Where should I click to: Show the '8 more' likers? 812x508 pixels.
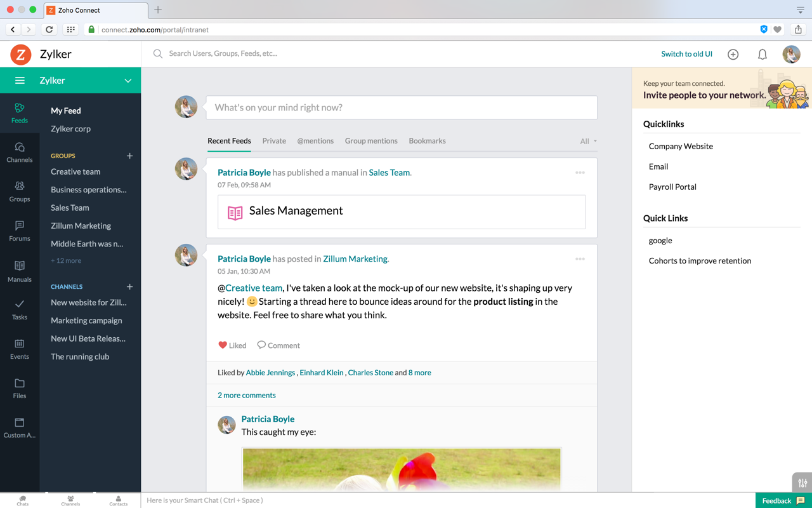pos(420,373)
